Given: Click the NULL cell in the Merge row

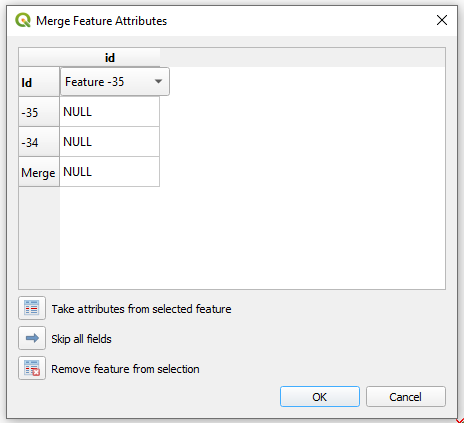Looking at the screenshot, I should tap(110, 172).
